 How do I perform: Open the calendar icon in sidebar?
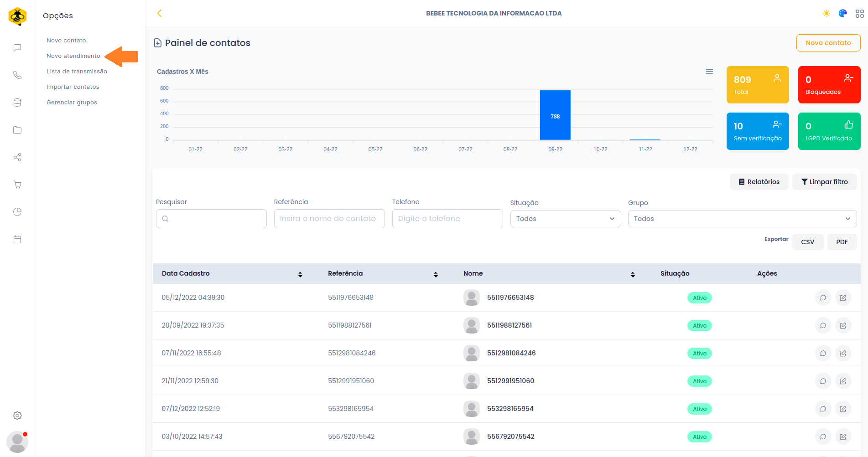[x=17, y=239]
